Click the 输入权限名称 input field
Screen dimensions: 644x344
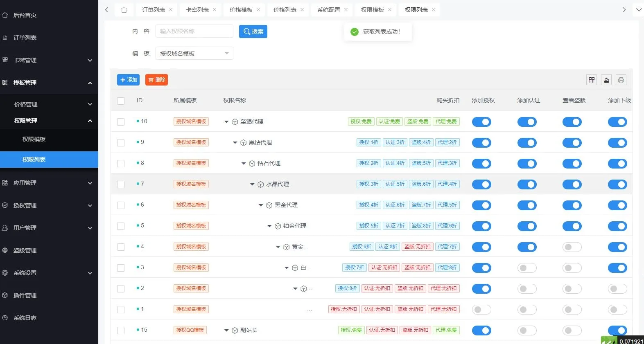click(x=194, y=31)
